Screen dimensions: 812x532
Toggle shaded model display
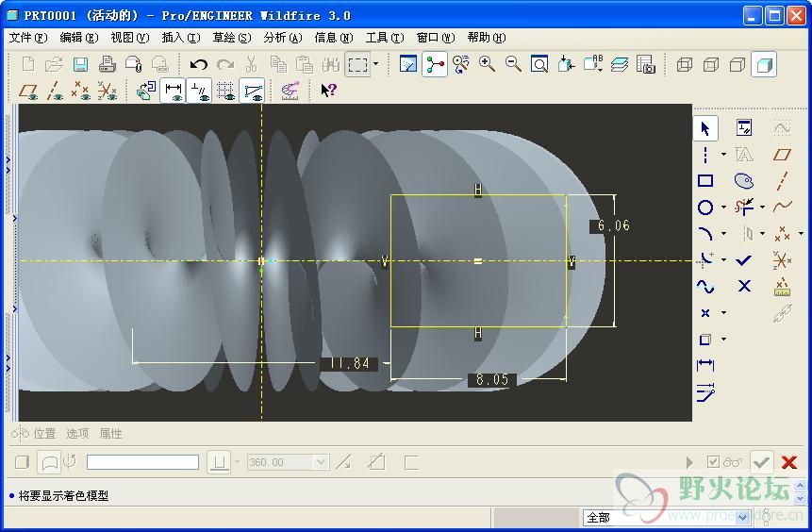(x=764, y=65)
